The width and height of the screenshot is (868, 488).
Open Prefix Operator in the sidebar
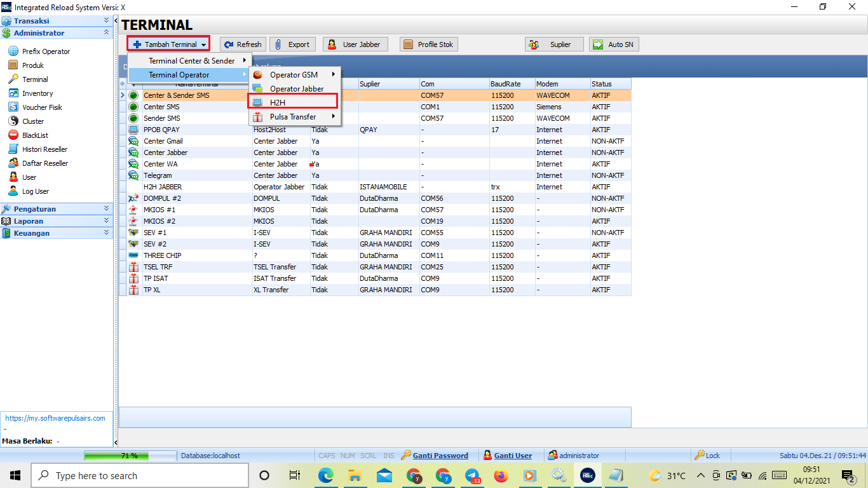click(x=46, y=51)
